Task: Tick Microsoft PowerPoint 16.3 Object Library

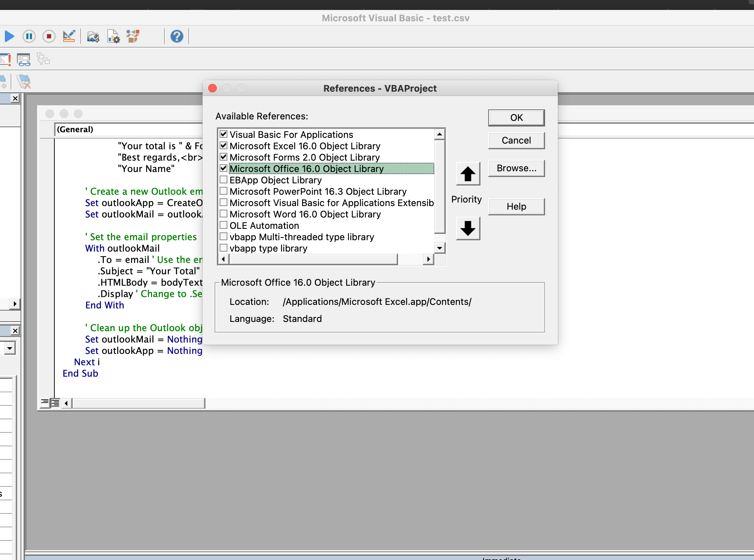Action: pos(223,191)
